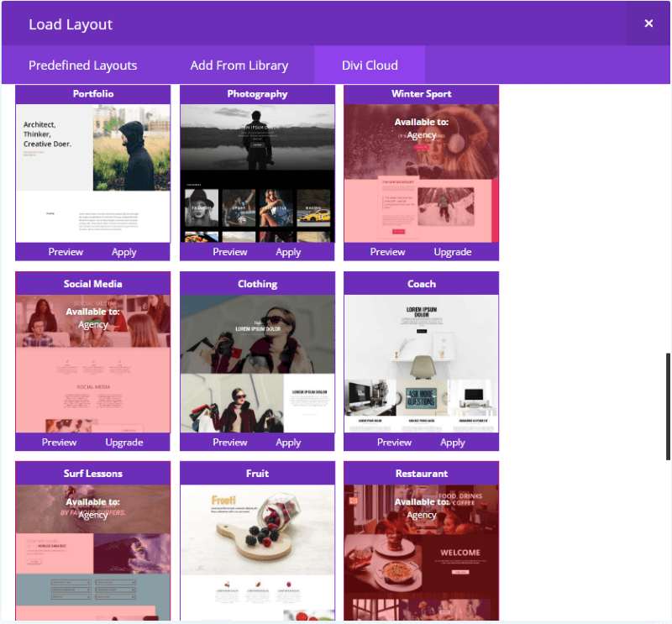Viewport: 672px width, 624px height.
Task: Select the Fruit layout thumbnail
Action: 257,552
